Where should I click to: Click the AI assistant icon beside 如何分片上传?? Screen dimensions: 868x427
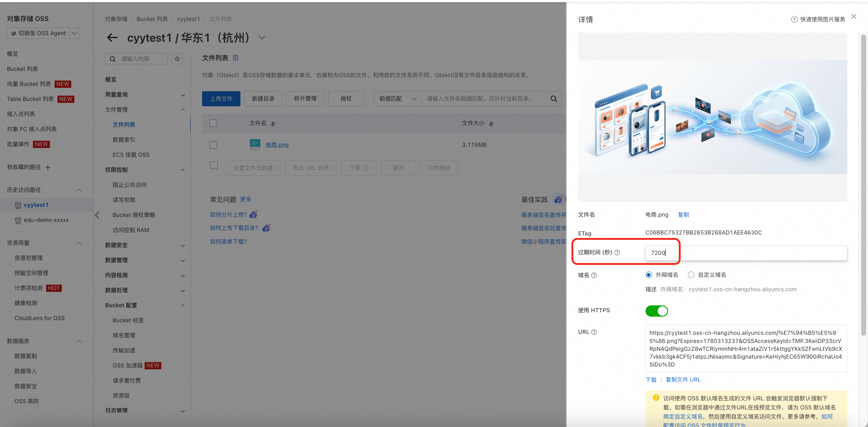[254, 214]
